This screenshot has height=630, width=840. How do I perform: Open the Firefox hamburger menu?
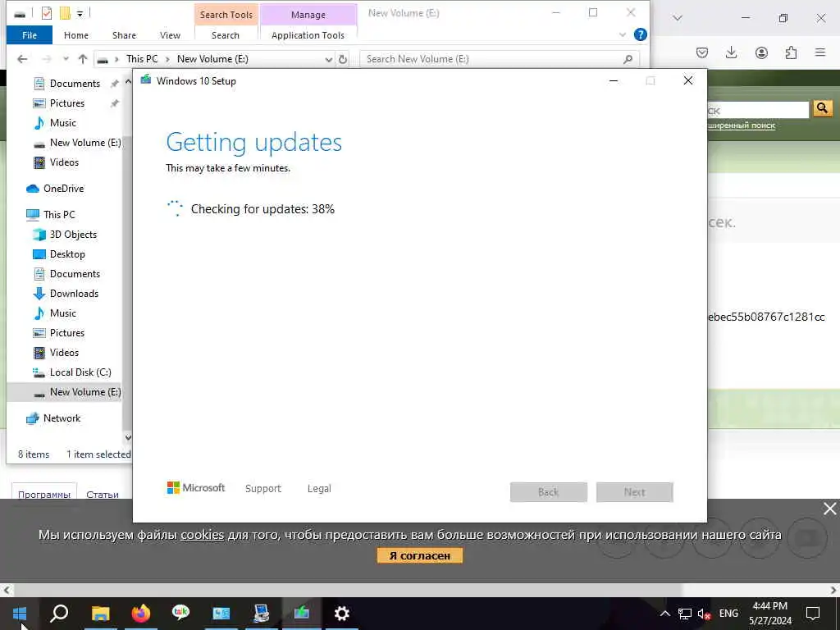(820, 52)
